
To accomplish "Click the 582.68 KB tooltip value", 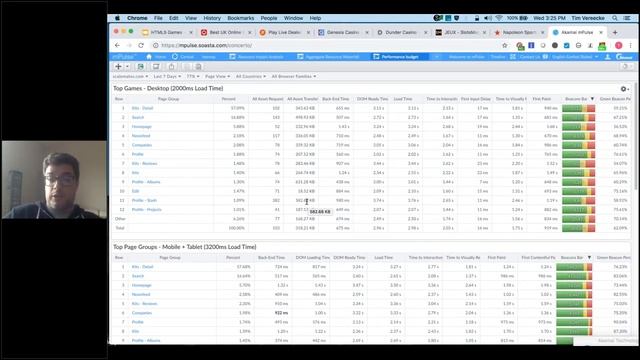I will tap(320, 212).
